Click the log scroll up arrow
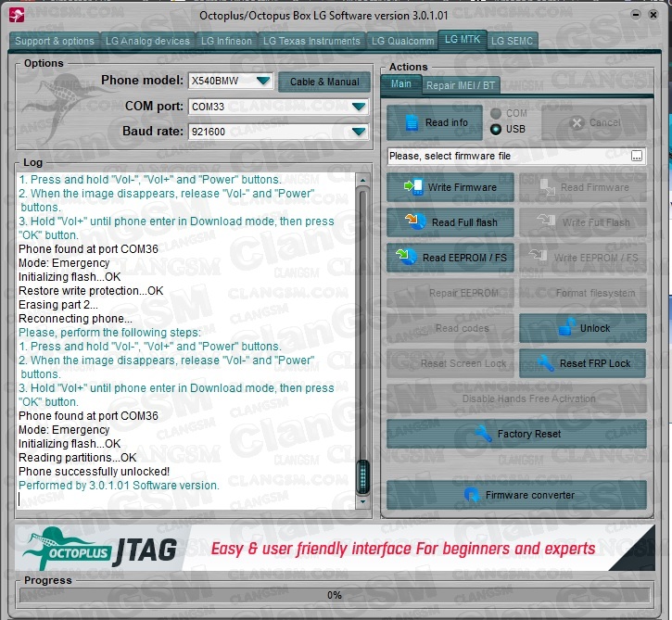 click(362, 180)
